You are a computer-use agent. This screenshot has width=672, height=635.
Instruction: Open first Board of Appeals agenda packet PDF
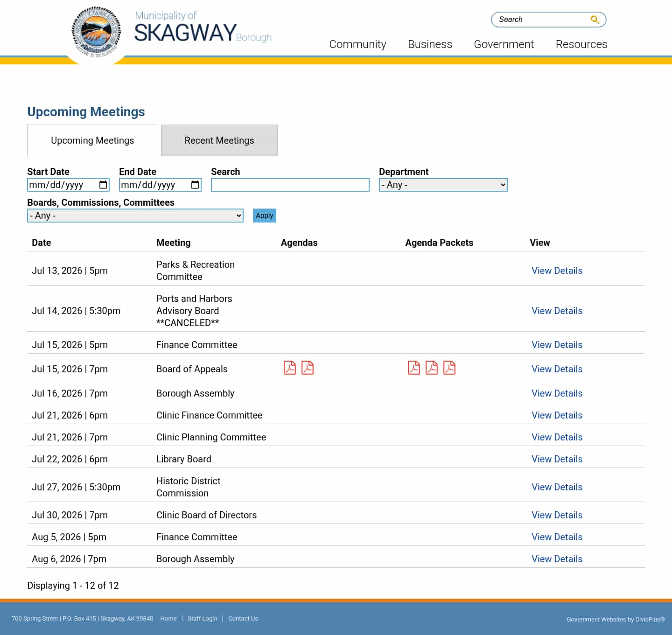point(414,368)
